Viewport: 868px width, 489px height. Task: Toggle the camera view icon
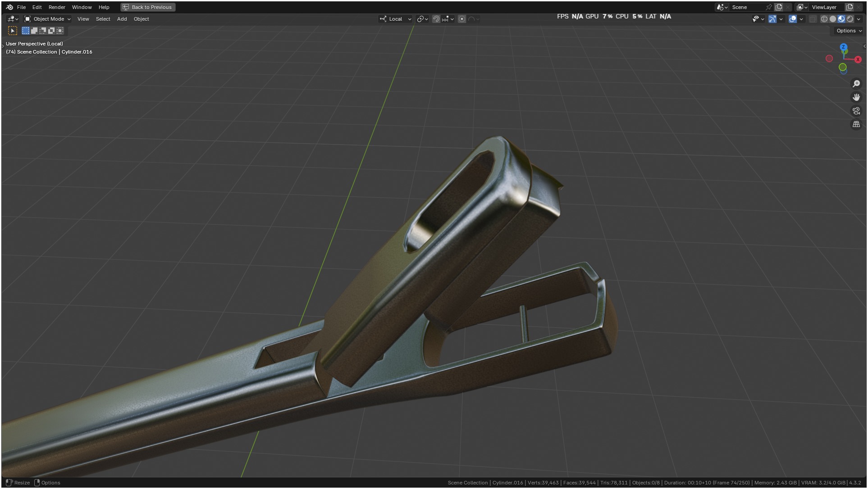pyautogui.click(x=856, y=111)
